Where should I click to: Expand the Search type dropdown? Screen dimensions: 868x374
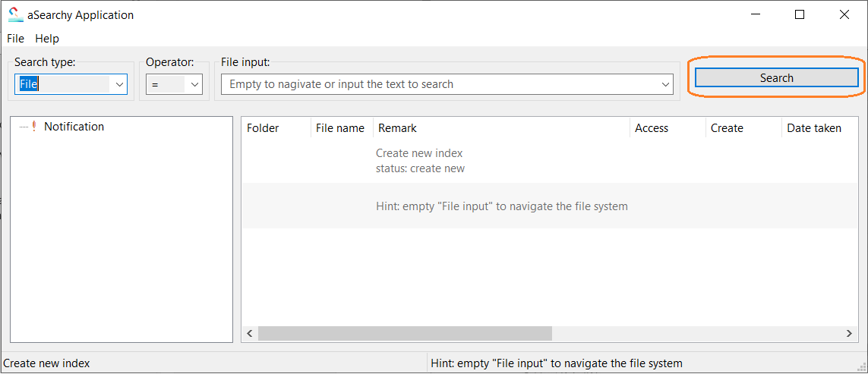pos(119,85)
